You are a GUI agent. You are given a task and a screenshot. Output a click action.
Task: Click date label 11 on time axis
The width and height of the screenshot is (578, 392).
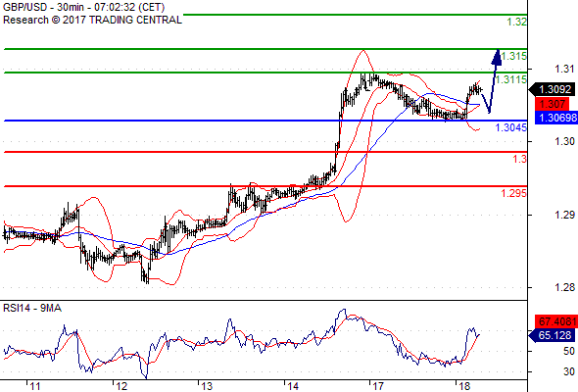(x=35, y=386)
